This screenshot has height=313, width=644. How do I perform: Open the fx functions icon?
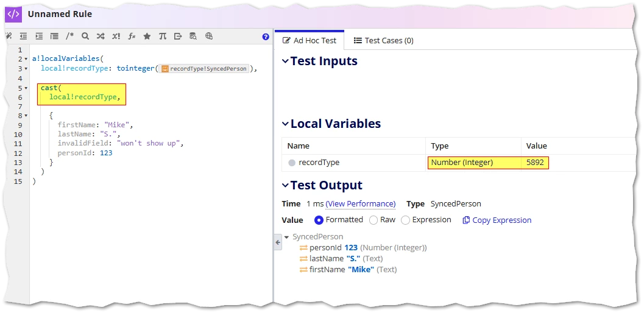[x=132, y=36]
